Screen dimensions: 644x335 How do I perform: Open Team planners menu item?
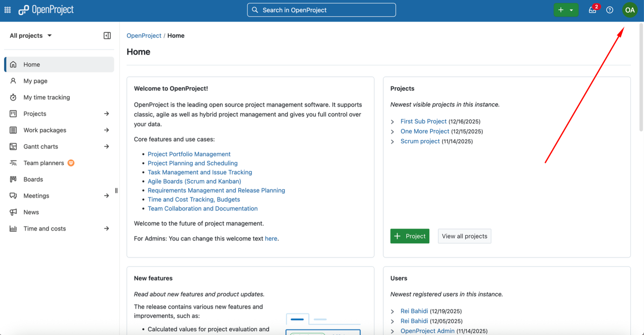tap(59, 163)
